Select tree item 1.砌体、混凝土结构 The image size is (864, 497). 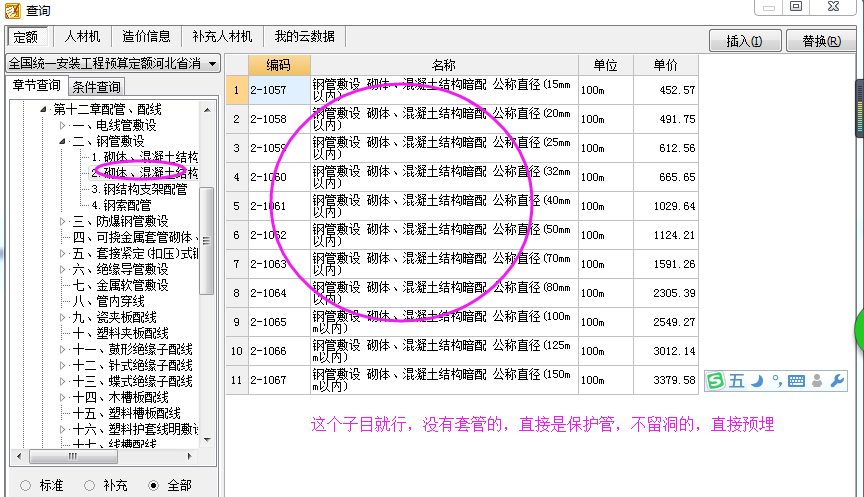coord(144,158)
